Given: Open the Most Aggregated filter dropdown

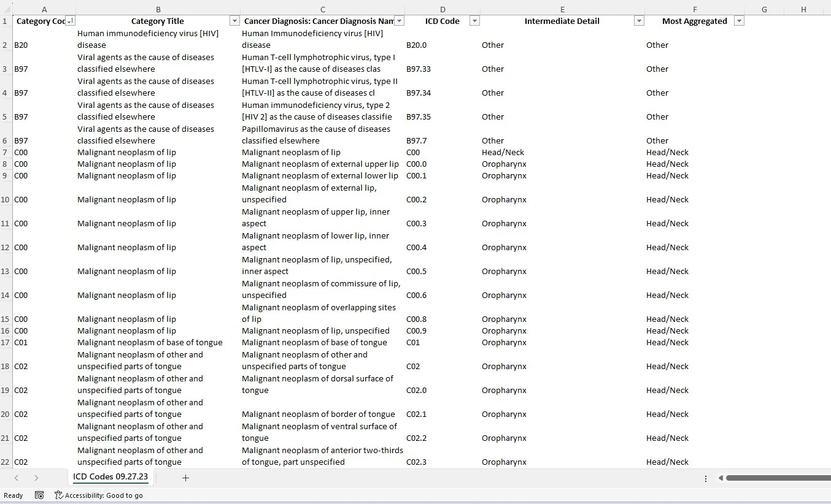Looking at the screenshot, I should pyautogui.click(x=739, y=21).
